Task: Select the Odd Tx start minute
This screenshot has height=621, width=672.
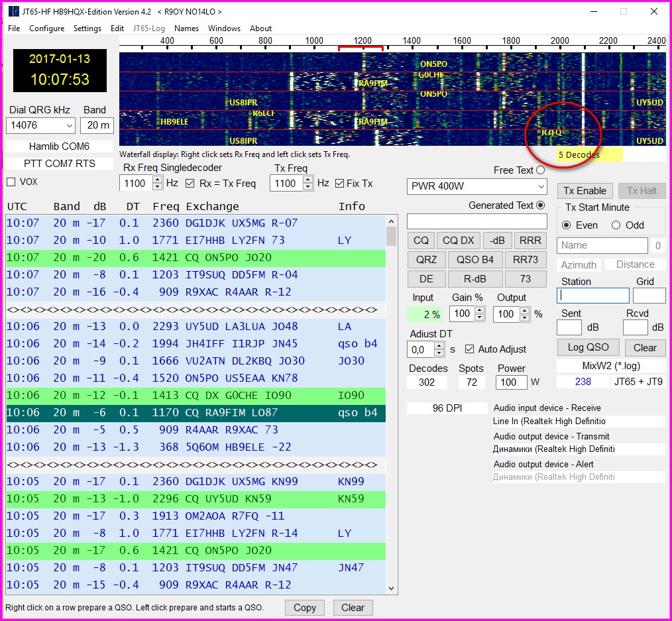Action: click(616, 225)
